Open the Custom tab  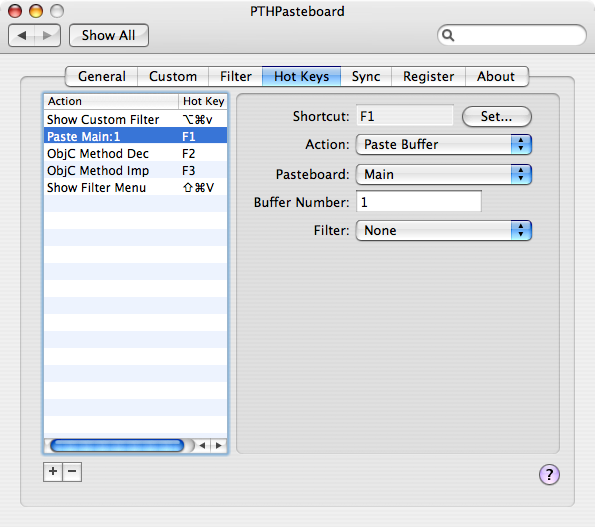tap(173, 77)
